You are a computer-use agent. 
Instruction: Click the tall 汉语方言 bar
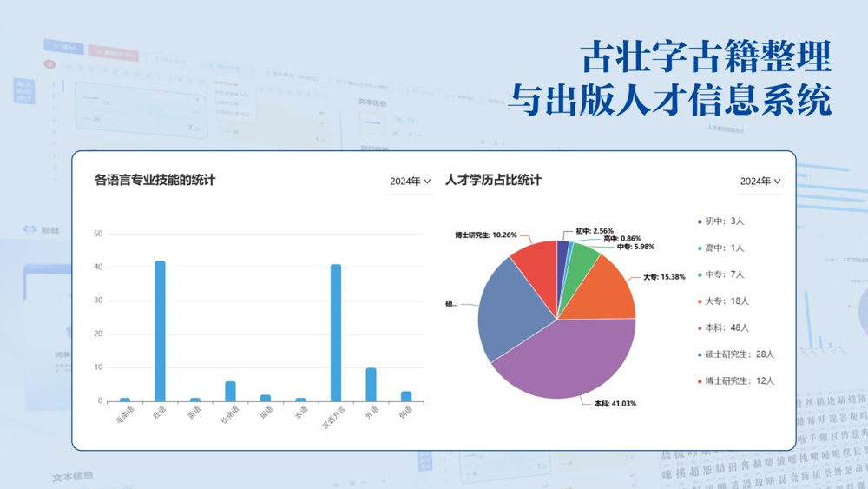pos(336,333)
